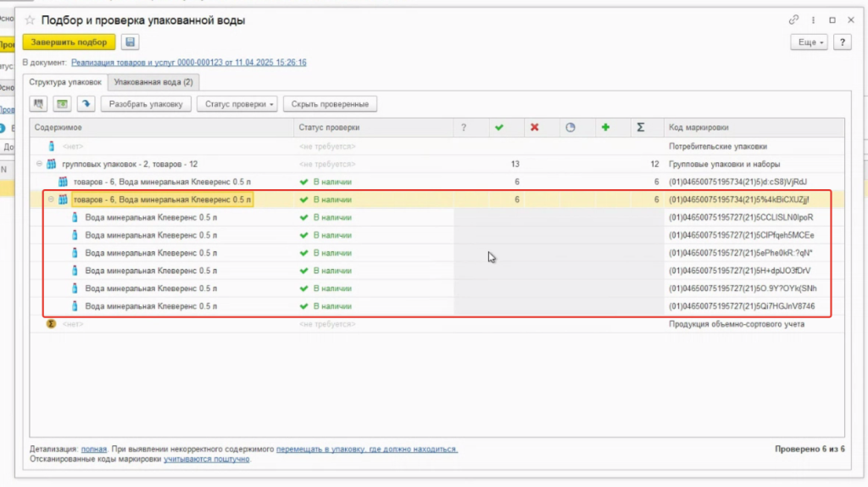868x487 pixels.
Task: Collapse the групповых упаковок - 2 tree node
Action: click(x=39, y=164)
